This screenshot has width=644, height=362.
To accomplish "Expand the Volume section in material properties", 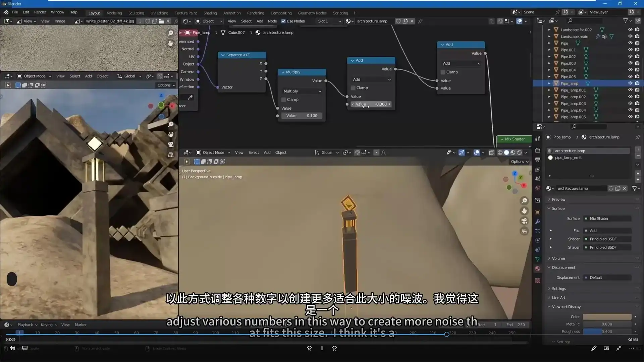I will (558, 258).
